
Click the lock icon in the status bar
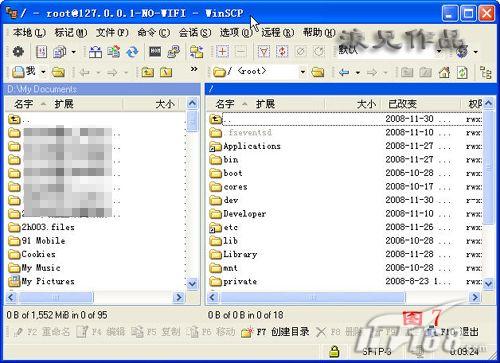coord(334,351)
